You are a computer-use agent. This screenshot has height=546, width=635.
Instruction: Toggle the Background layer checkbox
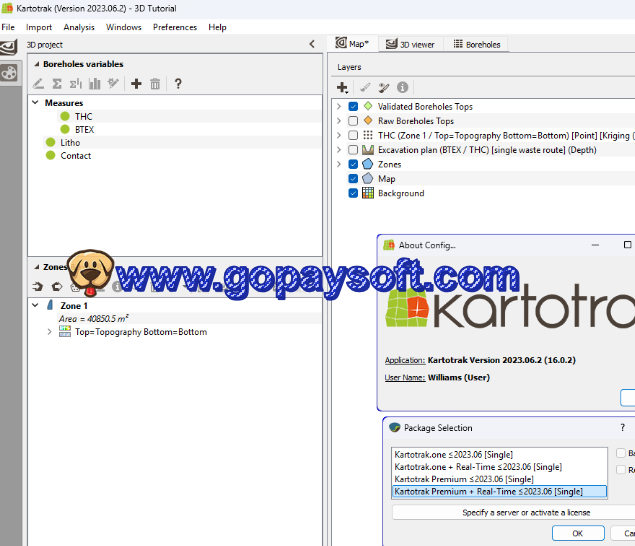(x=353, y=193)
